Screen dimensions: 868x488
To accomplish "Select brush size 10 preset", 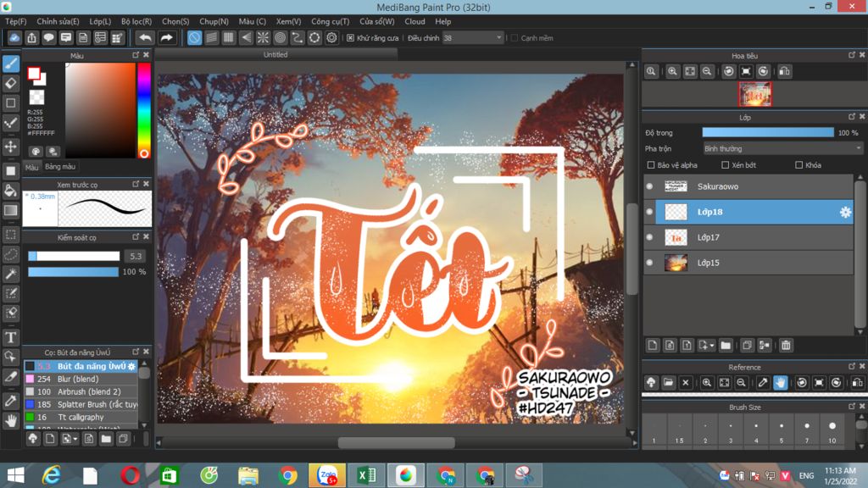I will coord(832,431).
